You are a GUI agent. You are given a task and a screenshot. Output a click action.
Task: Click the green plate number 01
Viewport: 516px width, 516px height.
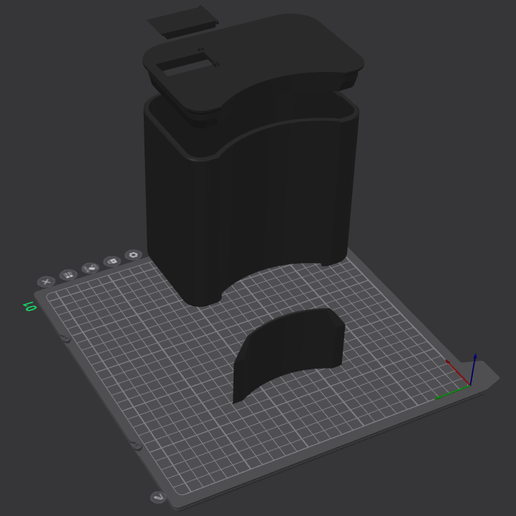(x=30, y=306)
